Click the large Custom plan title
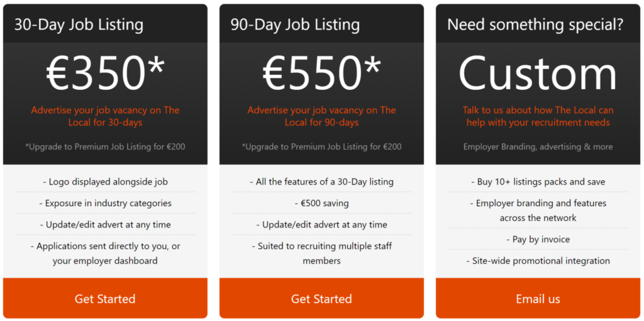The width and height of the screenshot is (644, 321). coord(538,73)
